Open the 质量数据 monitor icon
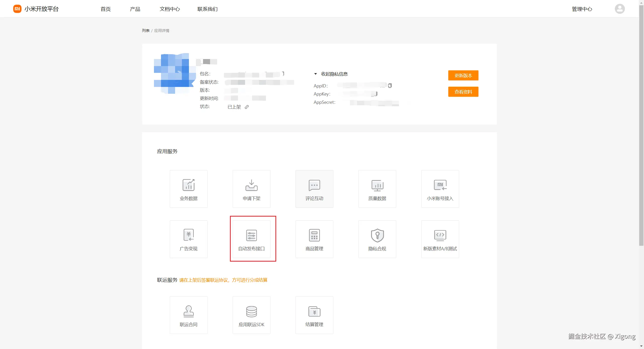 click(x=377, y=185)
